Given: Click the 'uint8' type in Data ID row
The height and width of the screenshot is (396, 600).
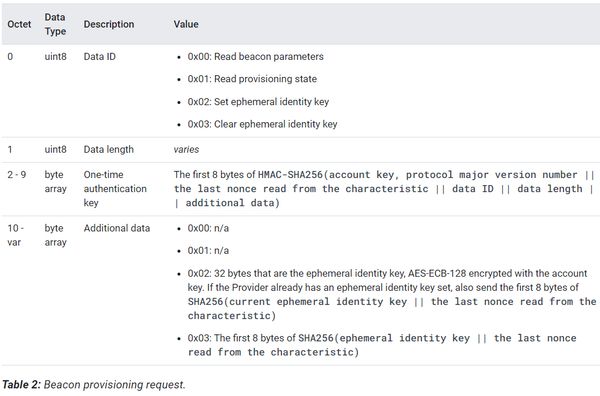Looking at the screenshot, I should click(55, 57).
